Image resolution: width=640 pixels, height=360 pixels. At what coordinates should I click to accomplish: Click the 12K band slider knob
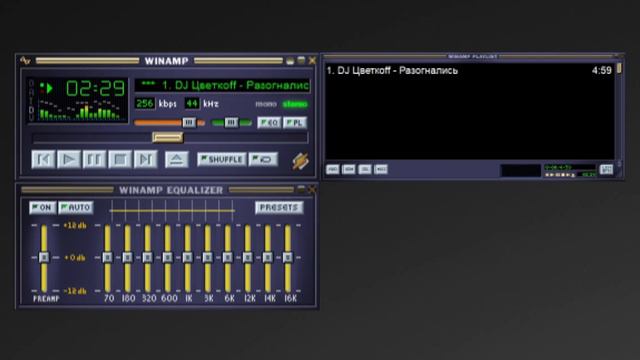[x=247, y=257]
